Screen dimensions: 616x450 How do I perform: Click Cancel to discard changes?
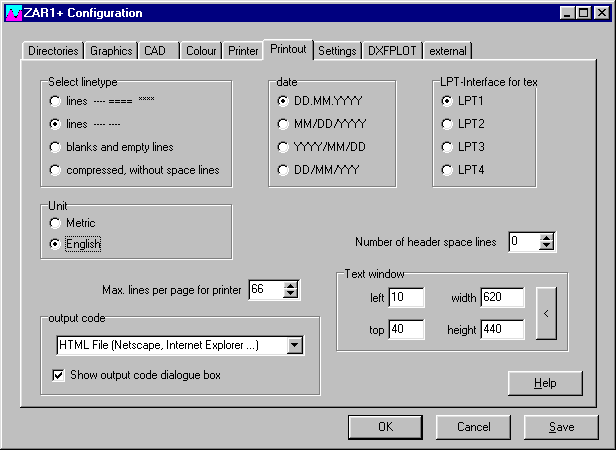[x=473, y=427]
